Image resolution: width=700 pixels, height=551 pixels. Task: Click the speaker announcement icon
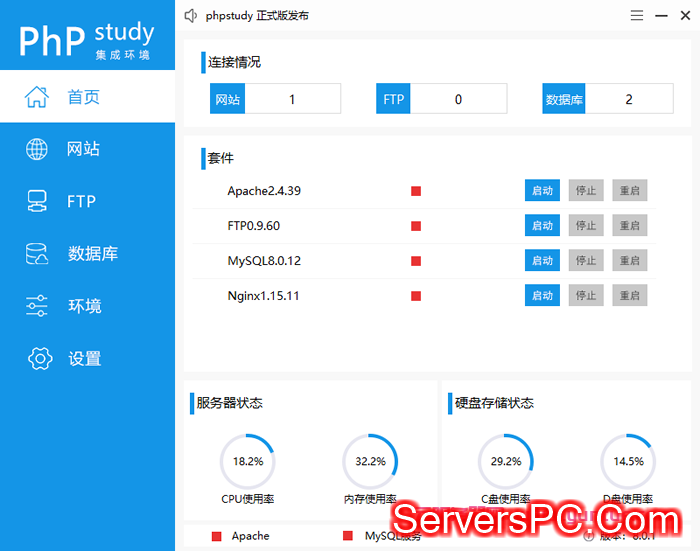[192, 16]
